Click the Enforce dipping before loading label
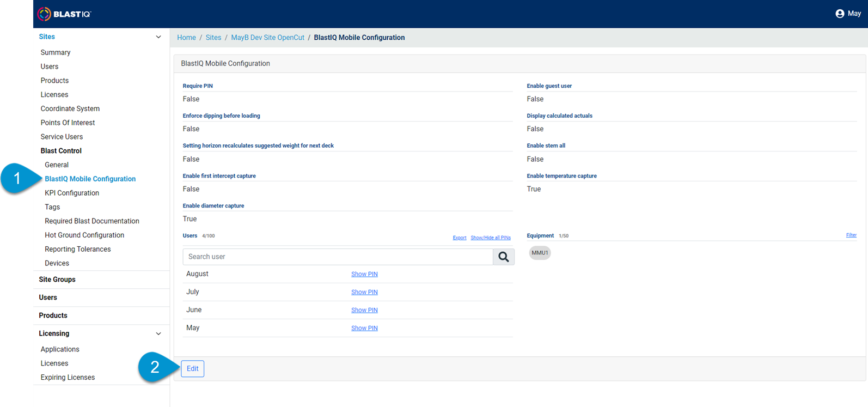This screenshot has width=868, height=407. click(x=221, y=116)
